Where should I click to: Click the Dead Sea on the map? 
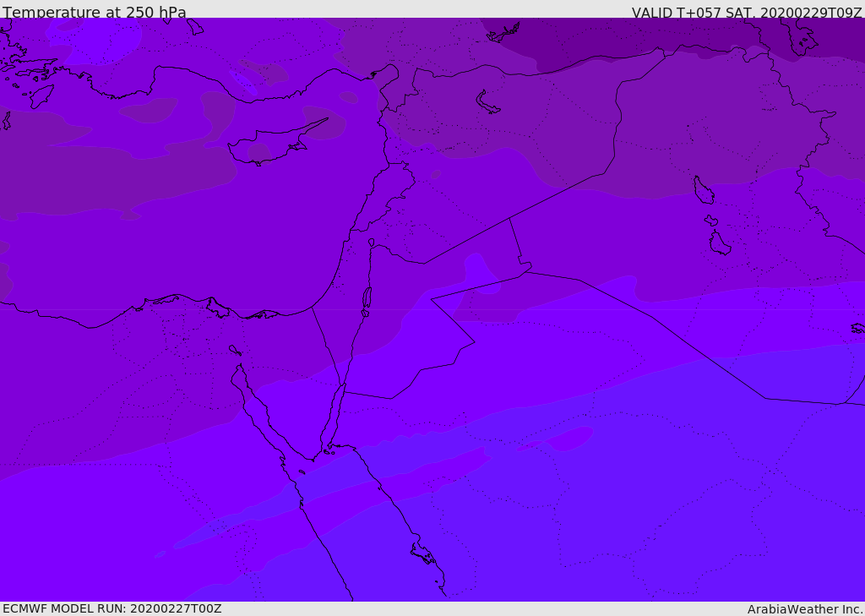tap(367, 298)
